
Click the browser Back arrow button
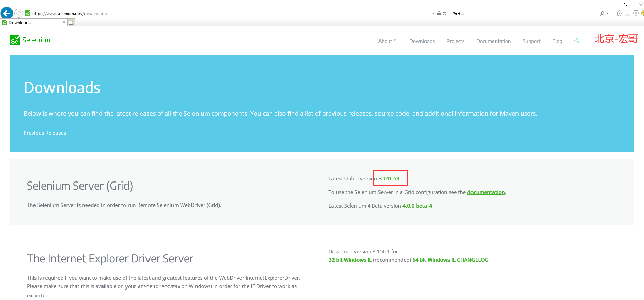[7, 13]
